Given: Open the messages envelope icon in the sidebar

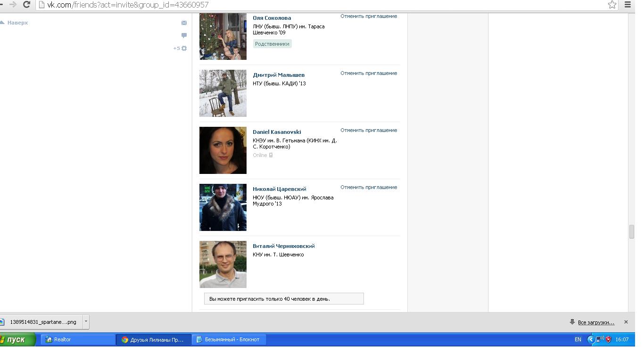Looking at the screenshot, I should coord(184,23).
